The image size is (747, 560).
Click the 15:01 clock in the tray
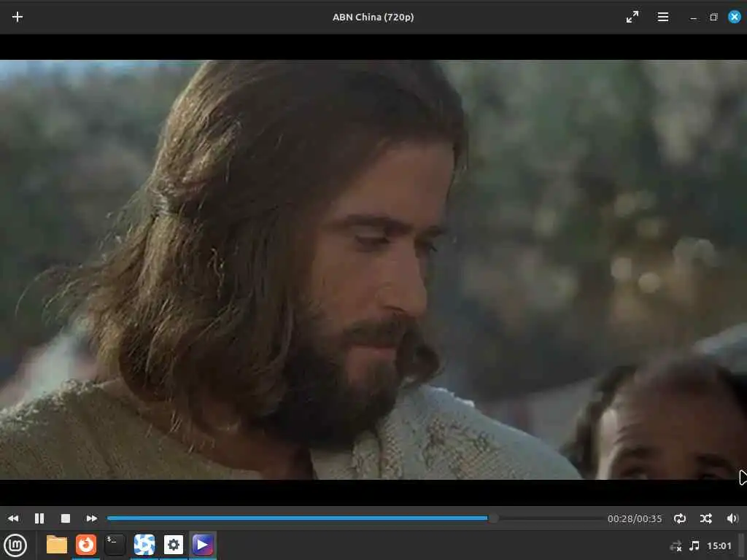click(719, 545)
